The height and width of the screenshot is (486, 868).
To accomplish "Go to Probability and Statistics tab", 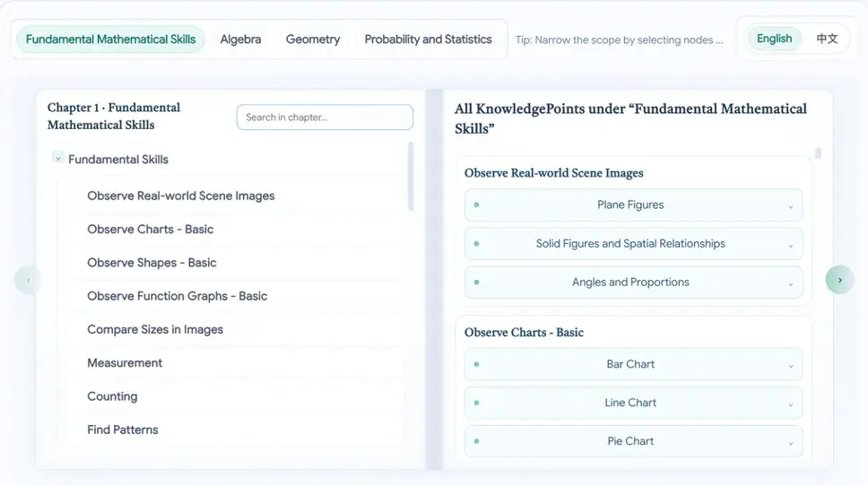I will point(428,39).
